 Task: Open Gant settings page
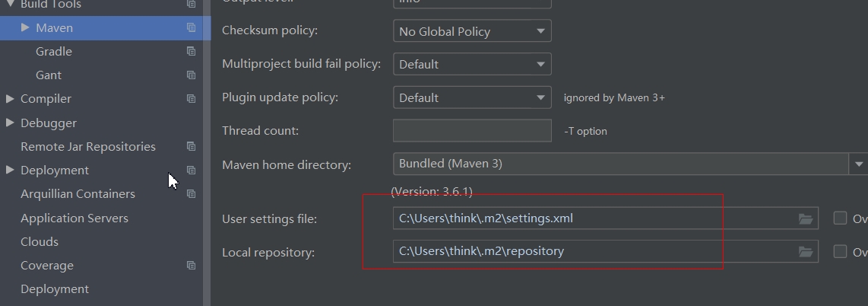(49, 75)
